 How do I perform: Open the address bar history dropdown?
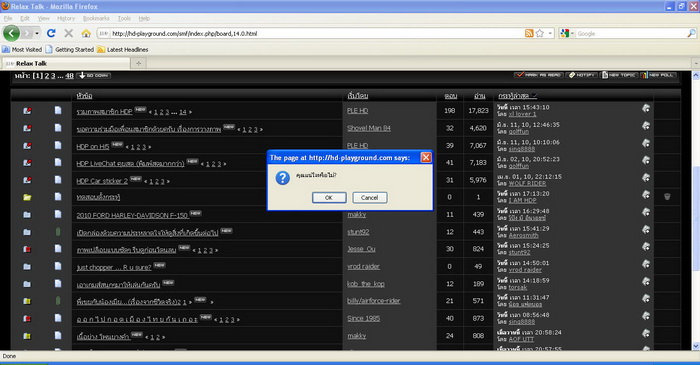[550, 33]
